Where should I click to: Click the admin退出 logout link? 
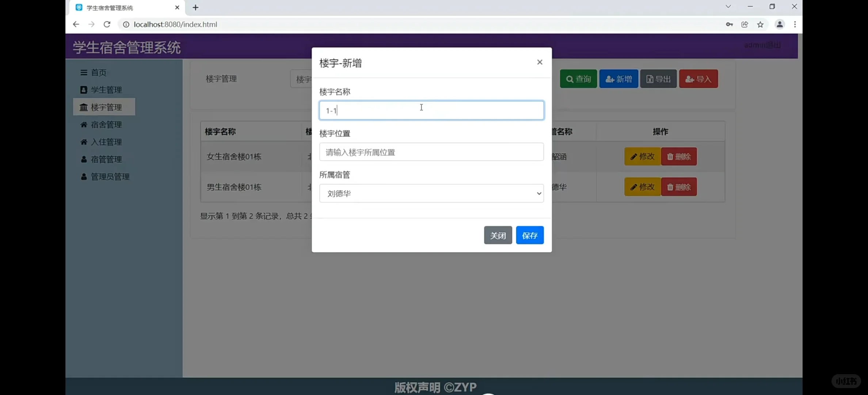762,45
